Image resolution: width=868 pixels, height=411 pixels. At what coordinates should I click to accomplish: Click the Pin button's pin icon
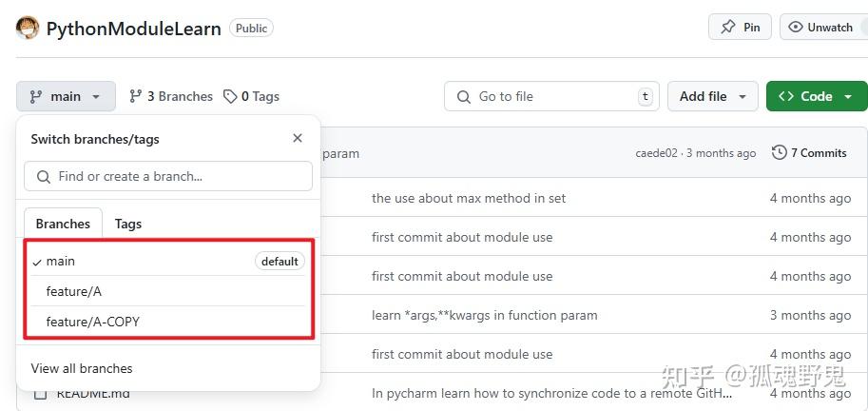coord(728,27)
